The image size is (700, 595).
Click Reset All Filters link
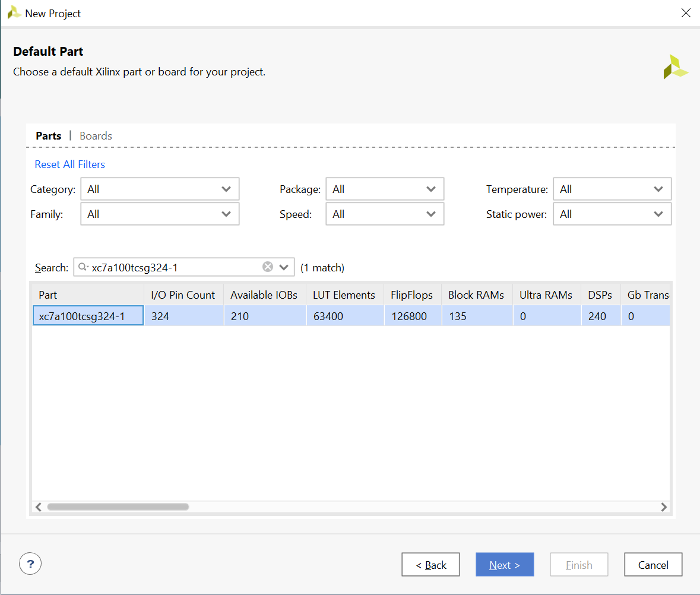click(x=70, y=164)
